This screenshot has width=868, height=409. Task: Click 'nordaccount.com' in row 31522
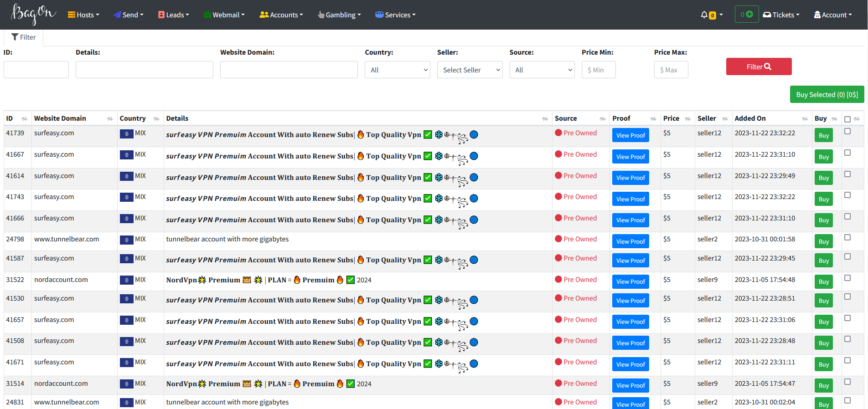tap(61, 280)
